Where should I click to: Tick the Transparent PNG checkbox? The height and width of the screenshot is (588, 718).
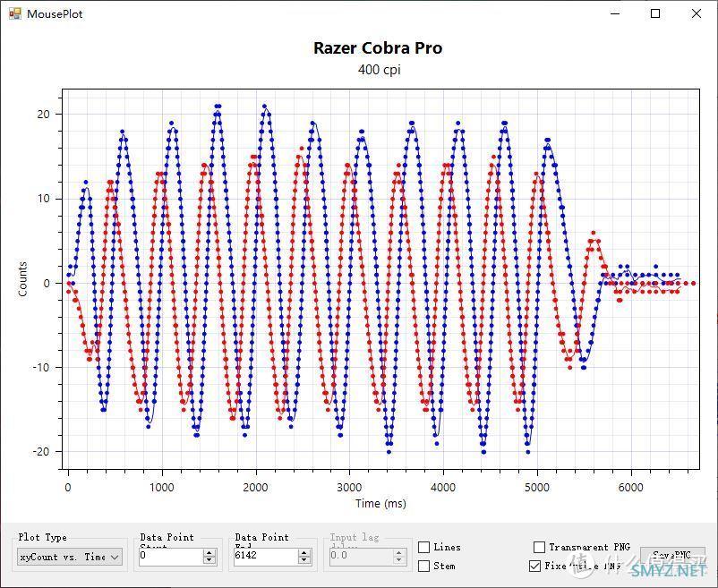(x=540, y=547)
